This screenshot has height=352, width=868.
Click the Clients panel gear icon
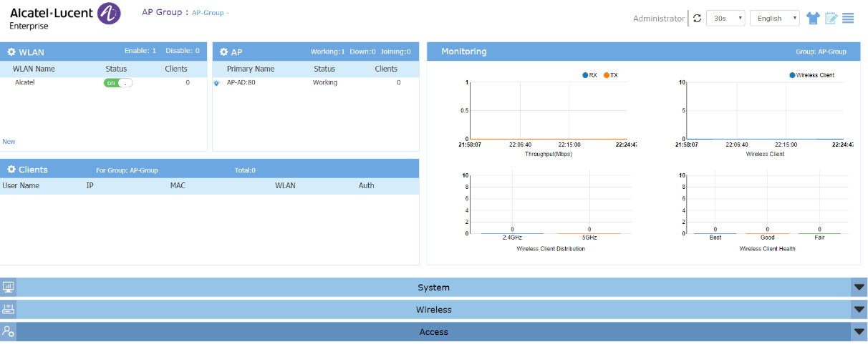point(11,170)
